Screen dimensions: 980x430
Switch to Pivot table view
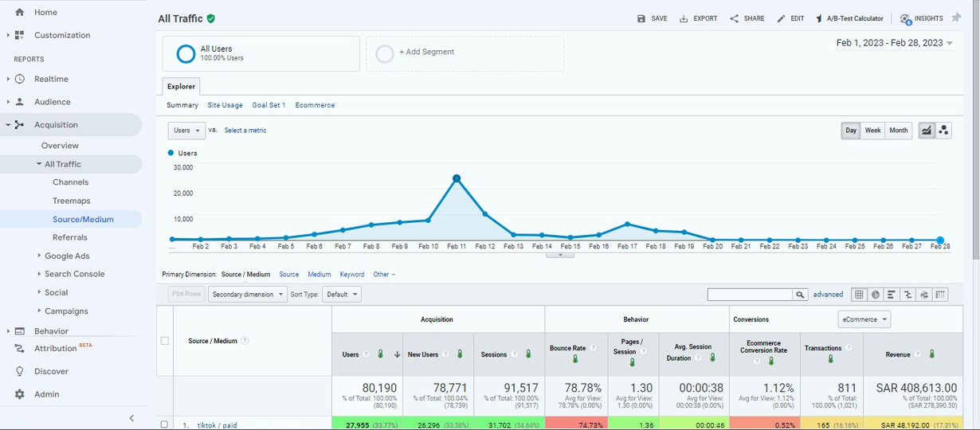pyautogui.click(x=941, y=295)
